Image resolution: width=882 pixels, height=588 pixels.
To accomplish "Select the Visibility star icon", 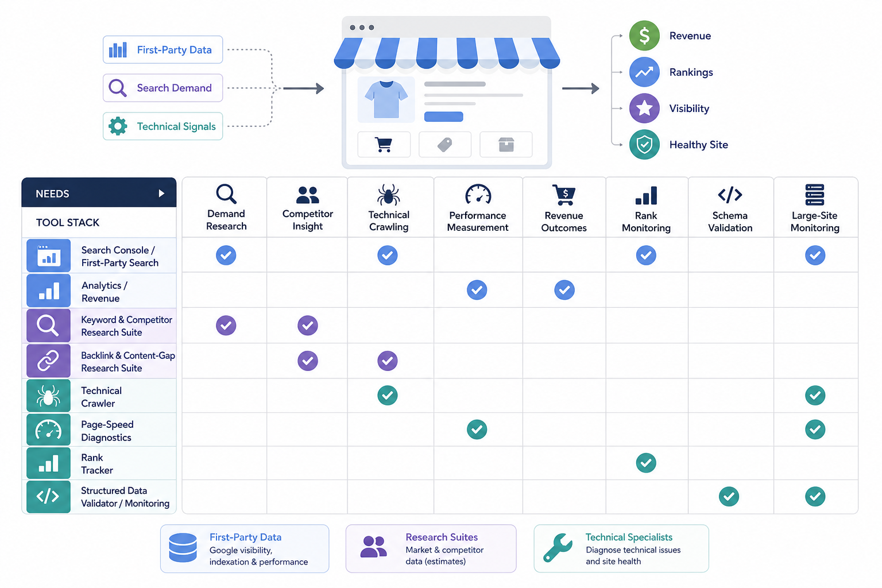I will coord(644,108).
